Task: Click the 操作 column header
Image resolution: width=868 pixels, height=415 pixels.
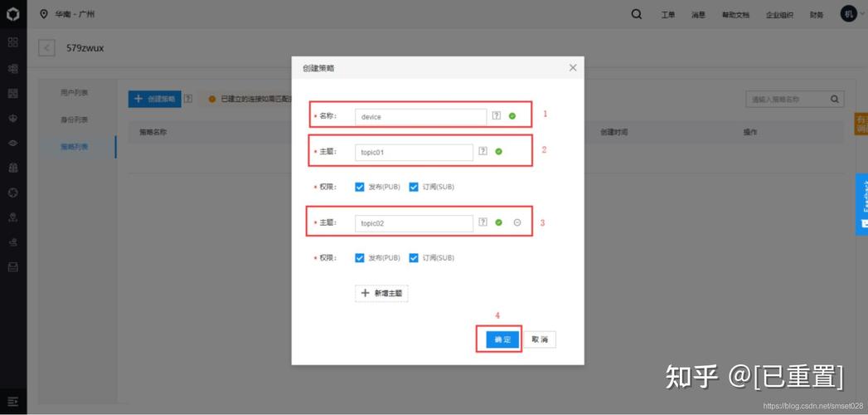Action: 750,133
